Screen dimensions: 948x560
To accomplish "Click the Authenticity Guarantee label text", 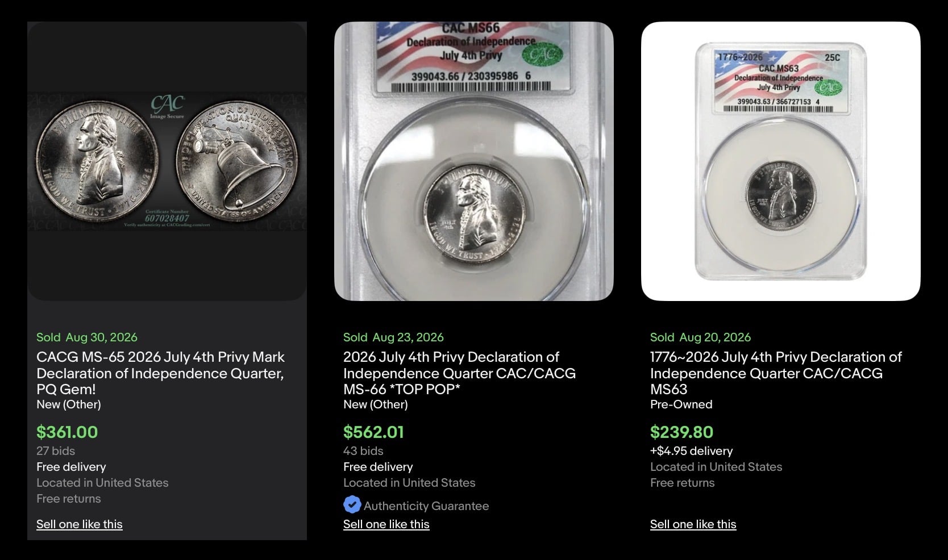I will click(x=426, y=506).
